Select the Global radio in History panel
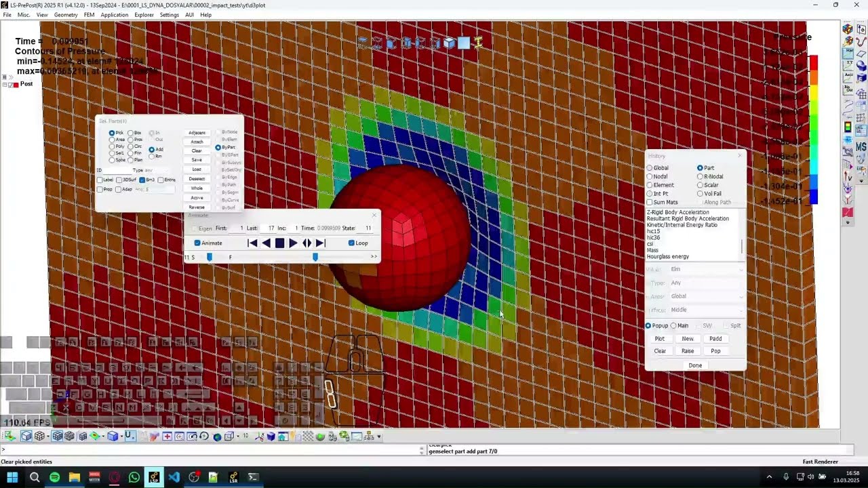Image resolution: width=868 pixels, height=488 pixels. (x=650, y=168)
